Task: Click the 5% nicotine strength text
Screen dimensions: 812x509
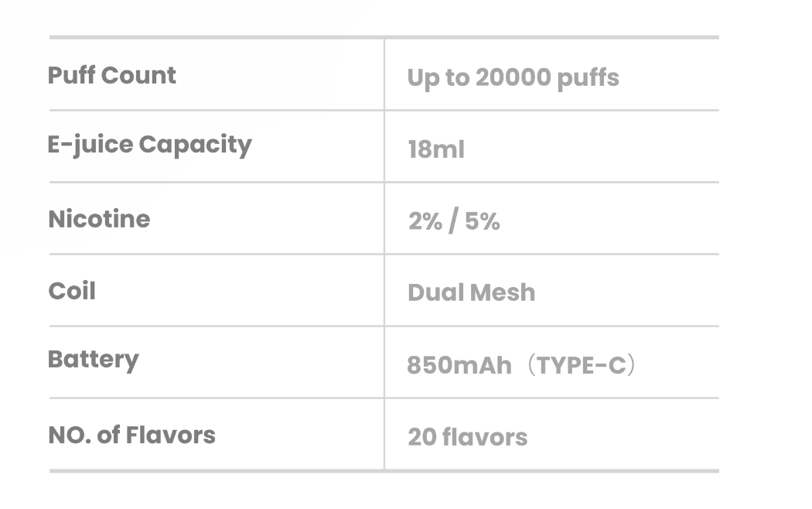Action: (x=483, y=222)
